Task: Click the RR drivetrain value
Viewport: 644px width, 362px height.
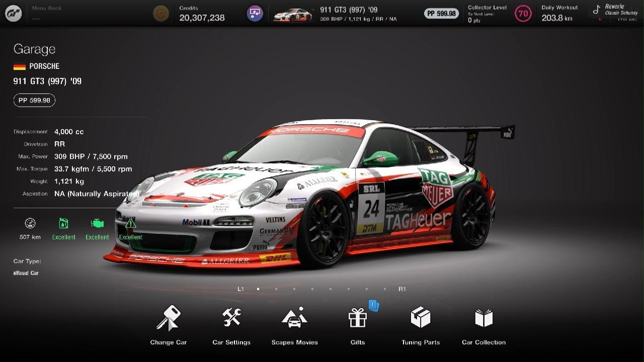Action: point(59,144)
